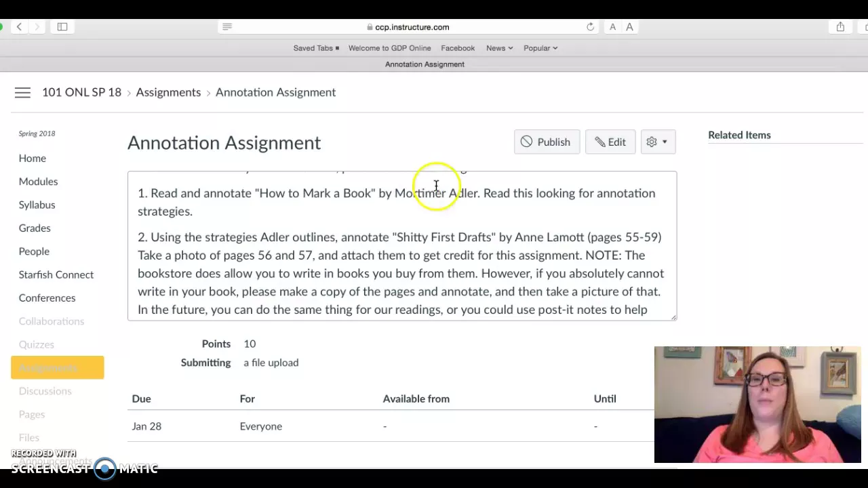The image size is (868, 488).
Task: Open the Reader view icon in the address bar
Action: (227, 27)
